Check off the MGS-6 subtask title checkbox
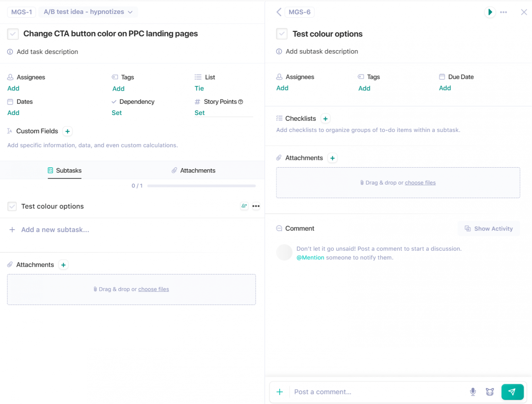Image resolution: width=532 pixels, height=404 pixels. coord(282,34)
